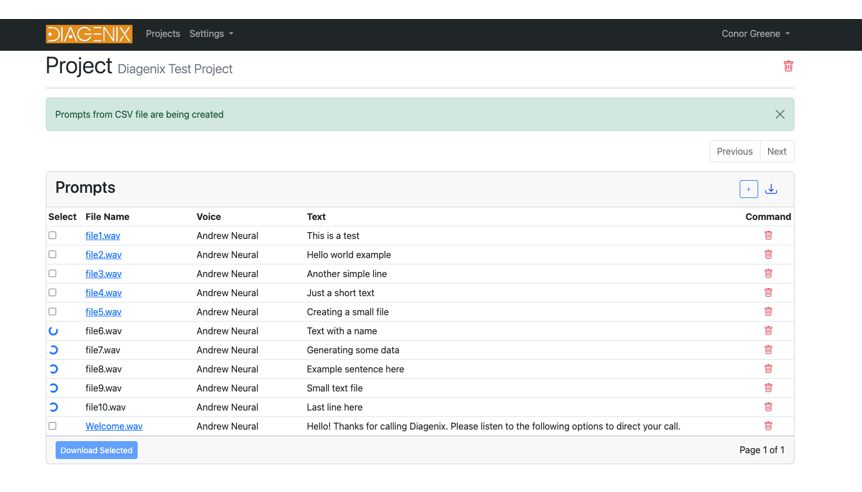
Task: Click the text 'Hello world example'
Action: click(349, 255)
